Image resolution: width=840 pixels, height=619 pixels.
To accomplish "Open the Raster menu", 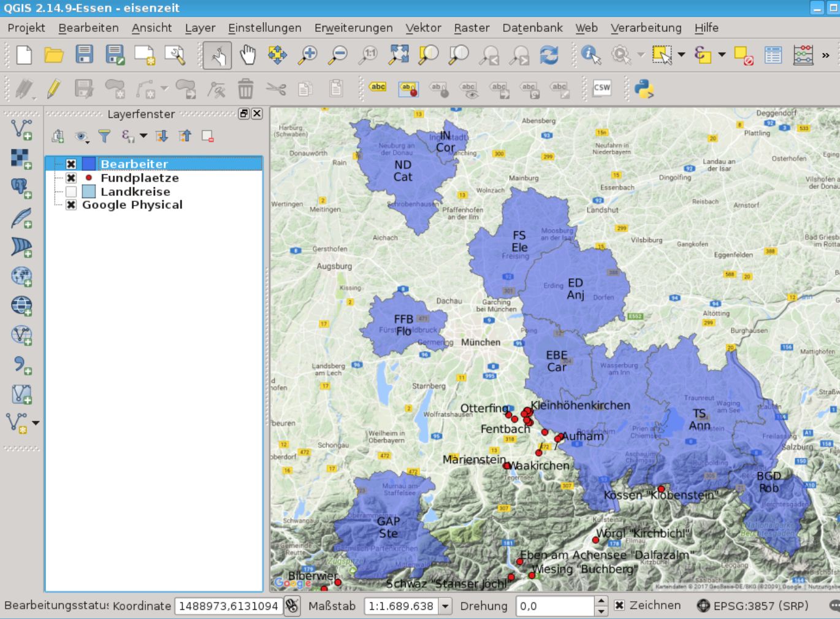I will 472,28.
